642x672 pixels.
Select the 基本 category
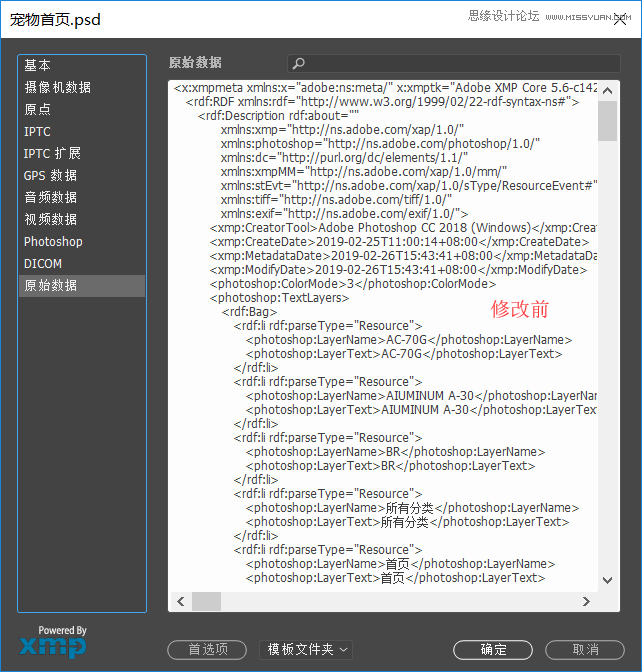click(x=81, y=66)
